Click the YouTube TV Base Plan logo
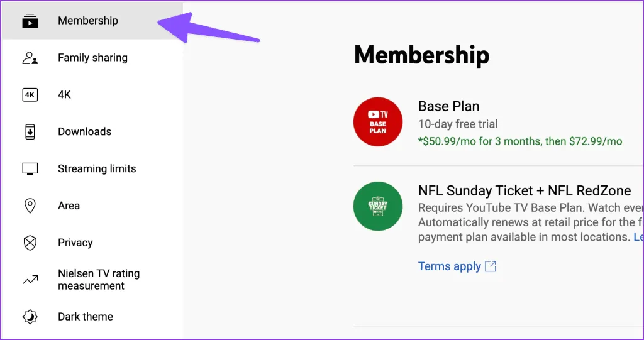 (378, 122)
